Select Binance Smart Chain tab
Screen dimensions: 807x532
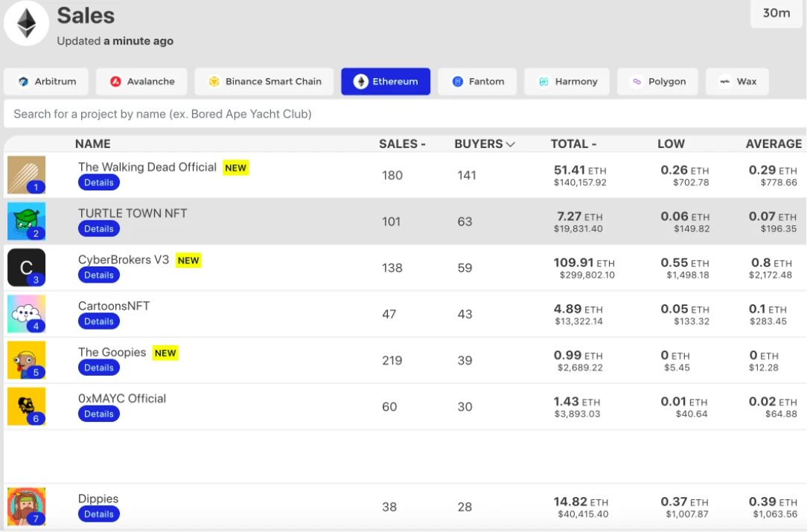(264, 81)
